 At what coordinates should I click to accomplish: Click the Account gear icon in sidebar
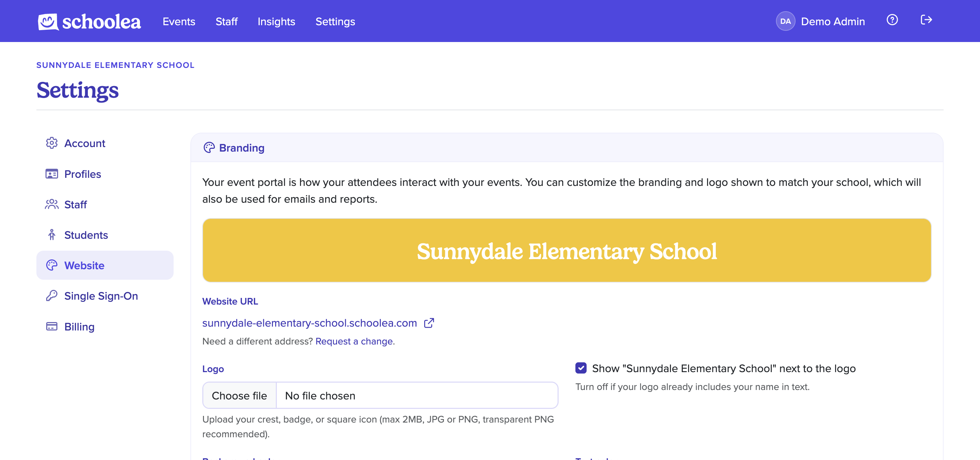click(52, 143)
